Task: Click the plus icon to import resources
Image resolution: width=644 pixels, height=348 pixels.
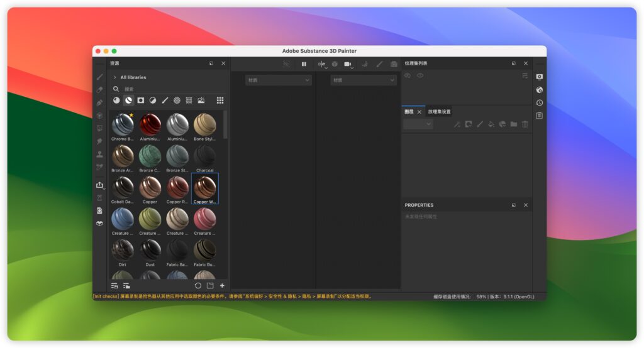Action: click(222, 286)
